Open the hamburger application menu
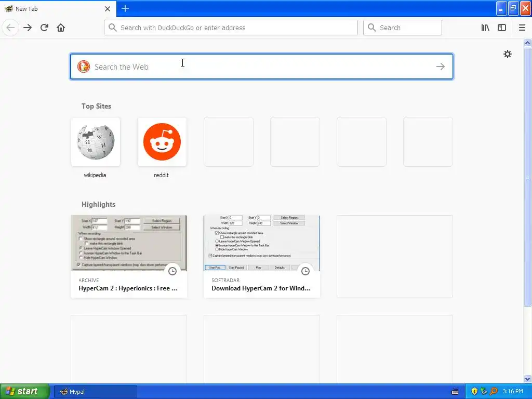This screenshot has height=399, width=532. 522,28
